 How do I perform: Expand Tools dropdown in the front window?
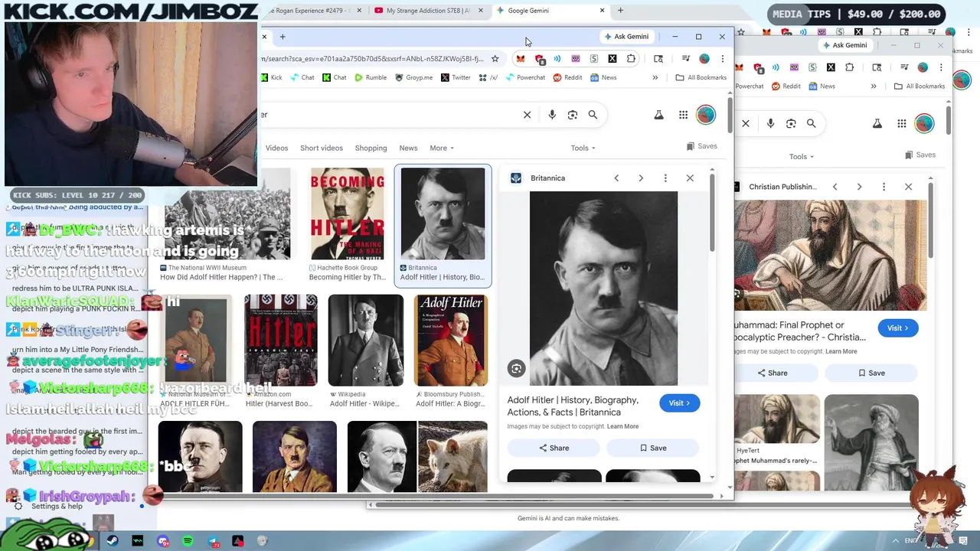(583, 148)
